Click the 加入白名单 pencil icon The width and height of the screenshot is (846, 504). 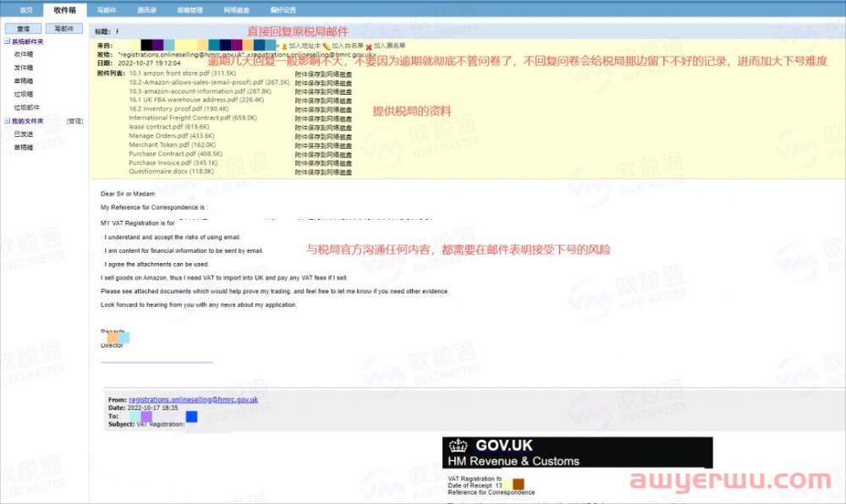tap(327, 47)
